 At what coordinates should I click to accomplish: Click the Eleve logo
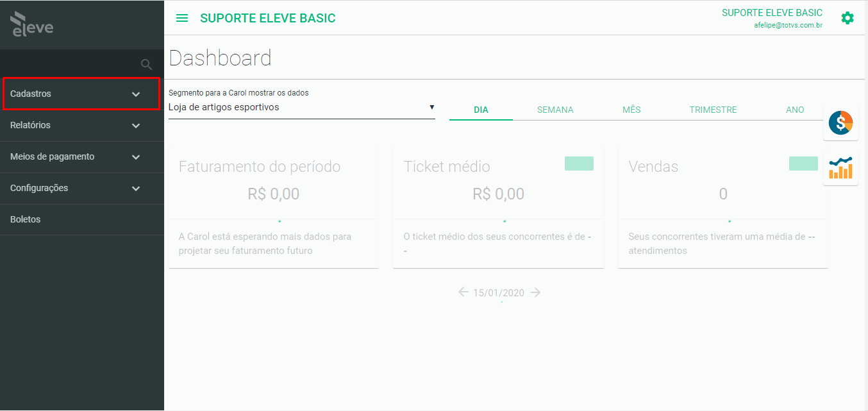(x=32, y=24)
